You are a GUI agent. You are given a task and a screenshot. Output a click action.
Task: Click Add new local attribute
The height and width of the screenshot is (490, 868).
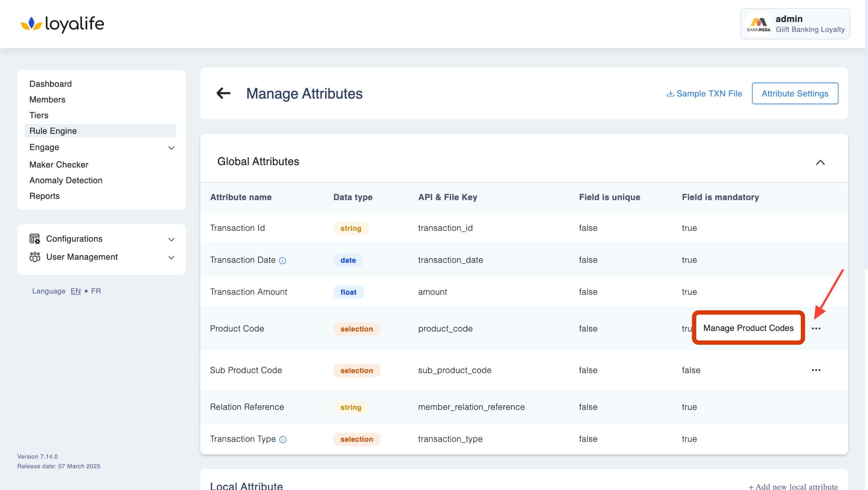tap(793, 486)
